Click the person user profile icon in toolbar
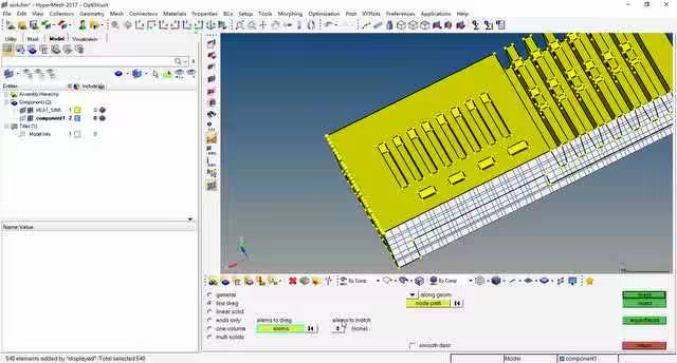677x363 pixels. (82, 25)
